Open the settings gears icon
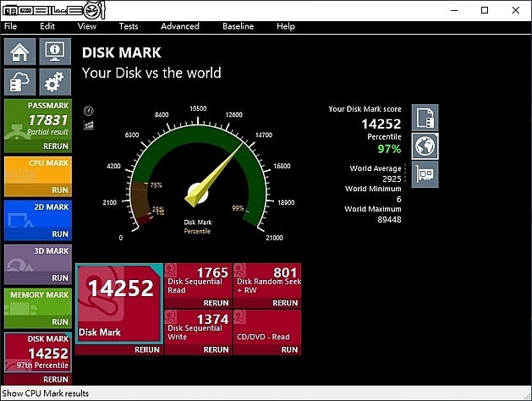Screen dimensions: 532x401 [55, 82]
